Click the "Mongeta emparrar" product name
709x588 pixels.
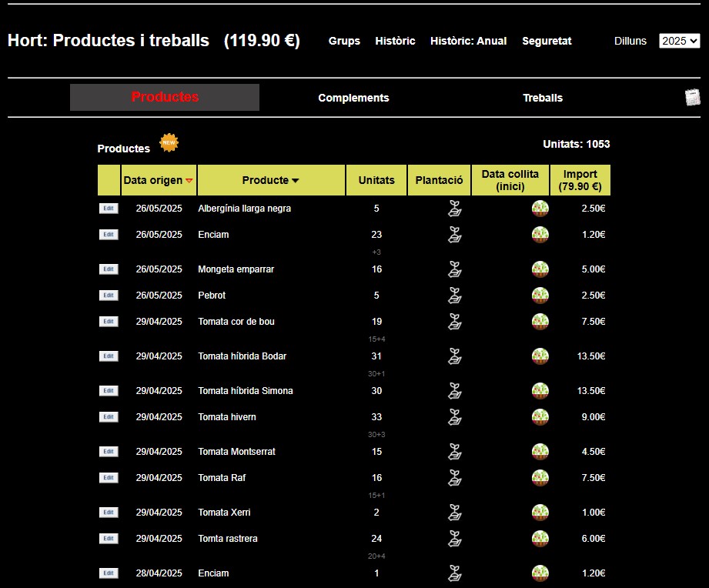(x=236, y=269)
